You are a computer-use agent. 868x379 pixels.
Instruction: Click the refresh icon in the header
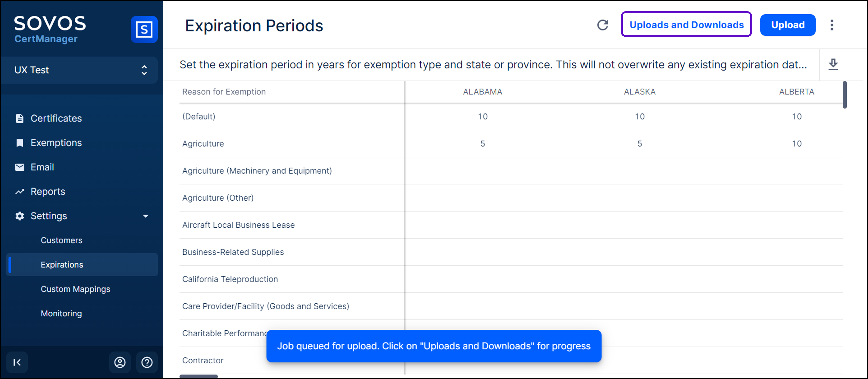[x=602, y=25]
